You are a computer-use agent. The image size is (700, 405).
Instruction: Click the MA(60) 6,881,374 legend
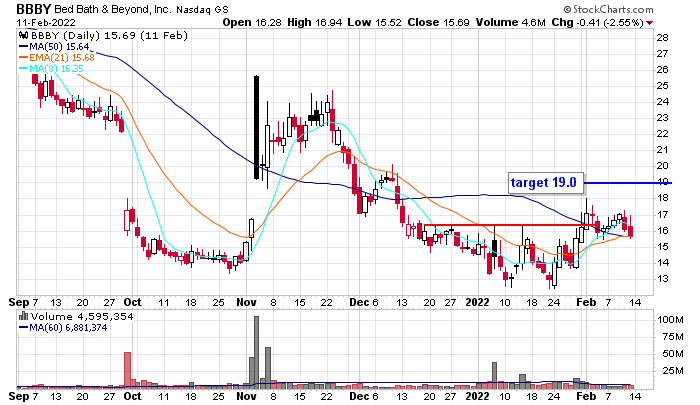(x=63, y=328)
